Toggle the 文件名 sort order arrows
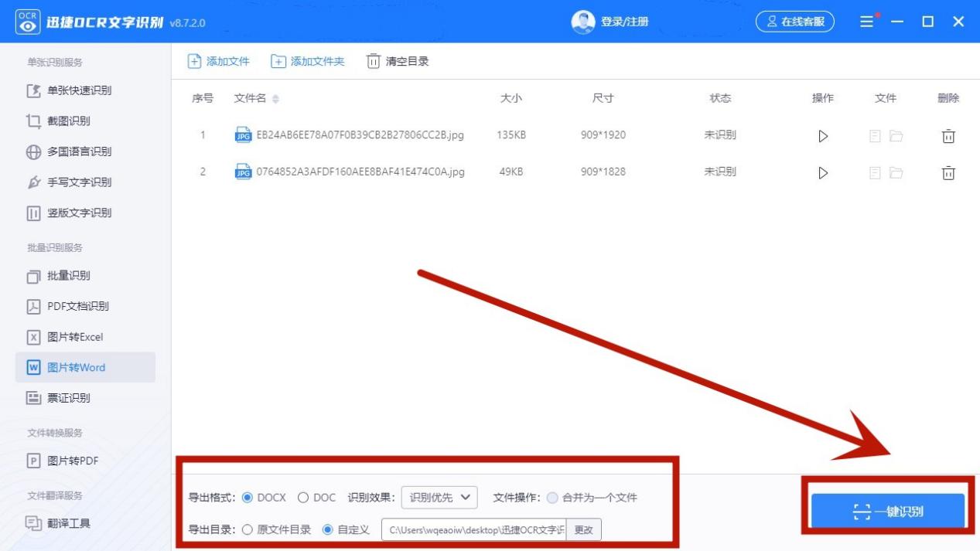This screenshot has height=551, width=980. point(274,98)
